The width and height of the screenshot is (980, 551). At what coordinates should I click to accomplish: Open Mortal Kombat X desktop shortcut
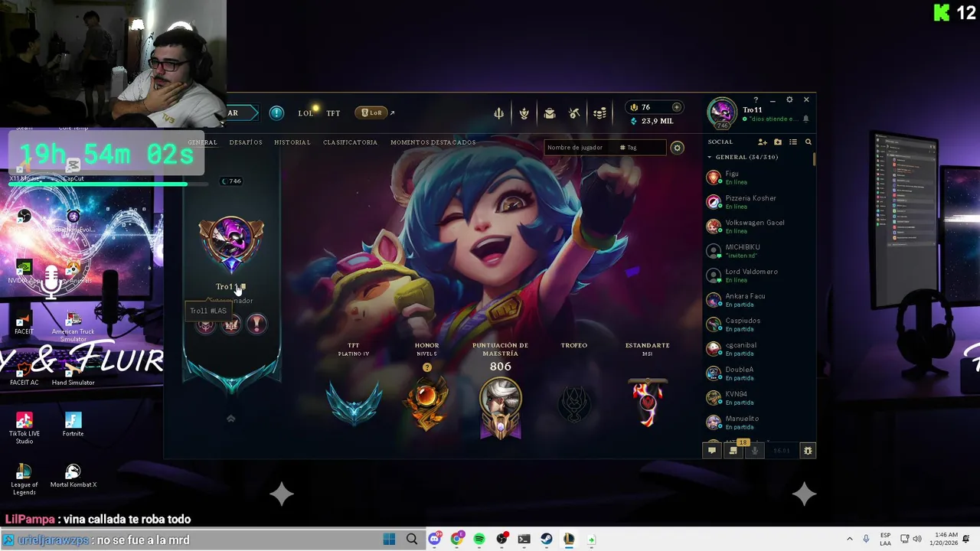click(73, 476)
